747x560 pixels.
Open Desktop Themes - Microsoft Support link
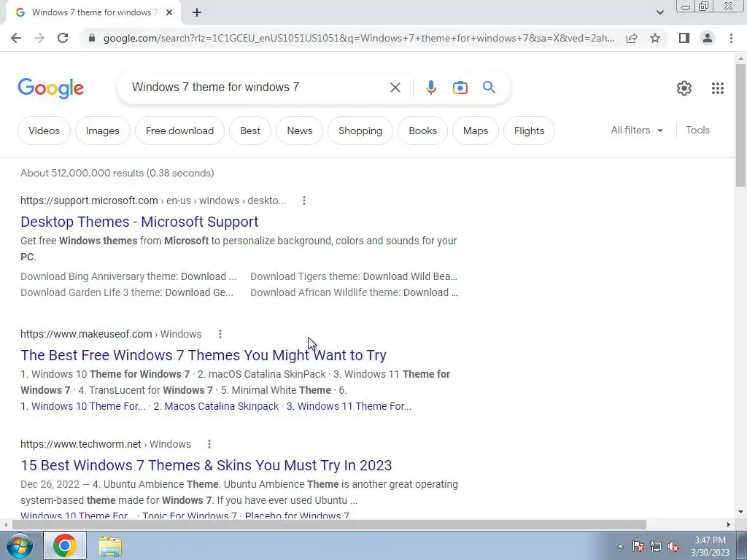coord(139,222)
